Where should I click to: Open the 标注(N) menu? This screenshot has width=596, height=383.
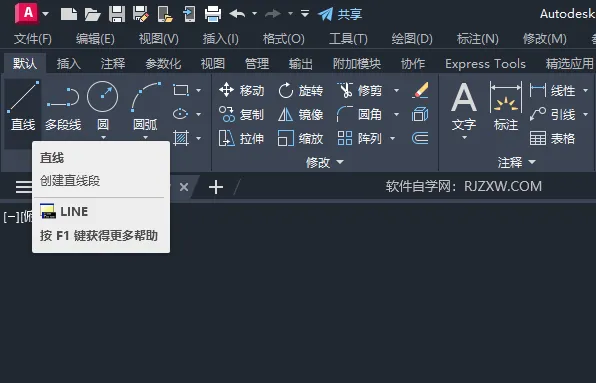477,39
